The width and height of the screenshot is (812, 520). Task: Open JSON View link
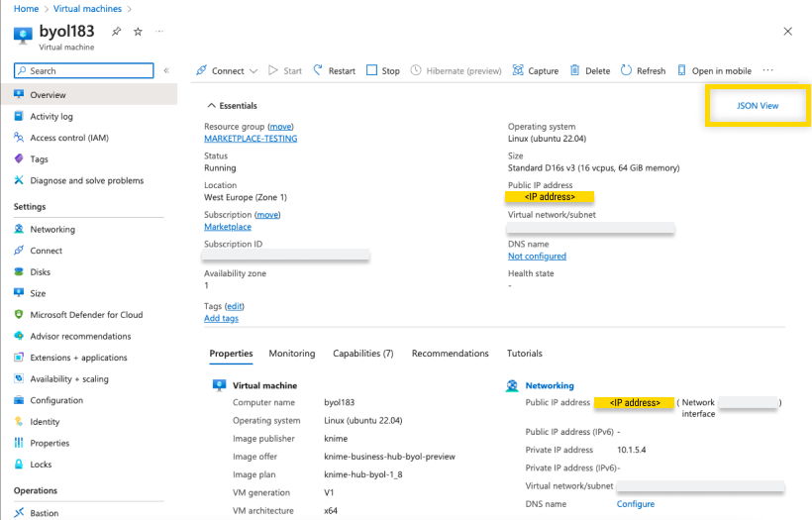[x=758, y=105]
